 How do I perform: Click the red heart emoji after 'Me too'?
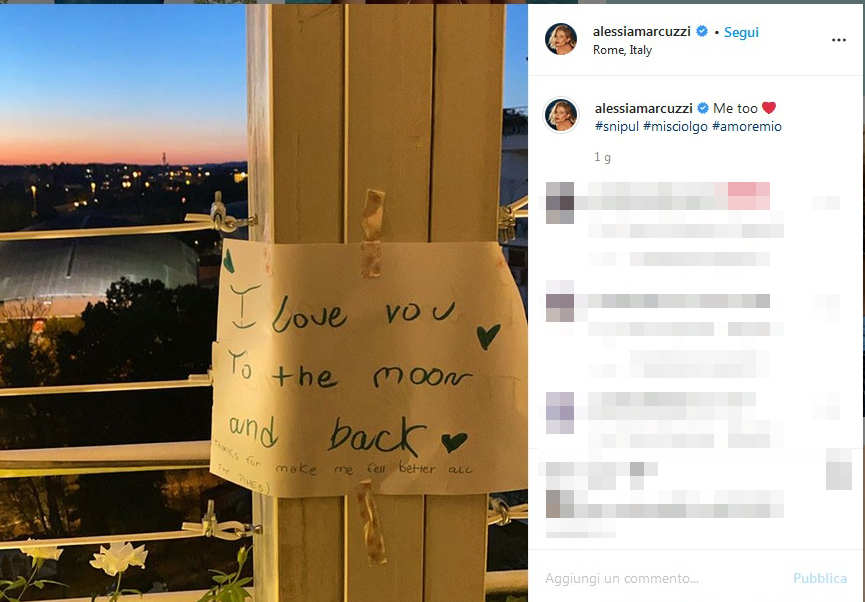coord(769,108)
